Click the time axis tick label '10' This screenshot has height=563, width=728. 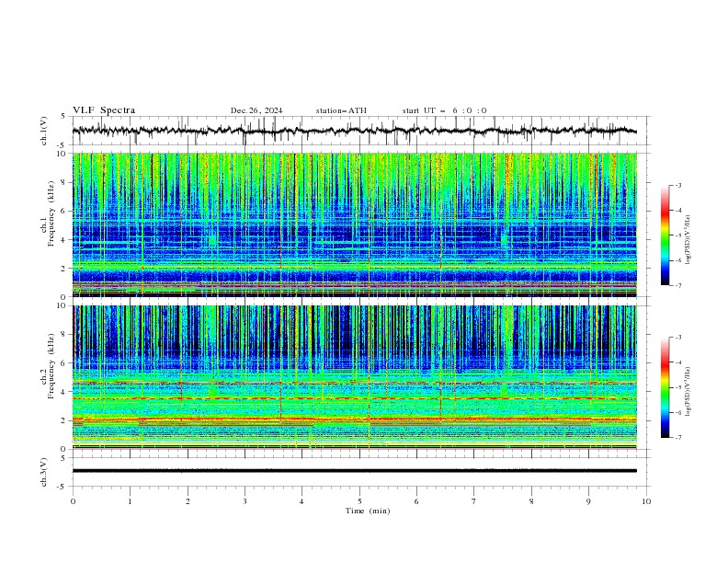[646, 501]
